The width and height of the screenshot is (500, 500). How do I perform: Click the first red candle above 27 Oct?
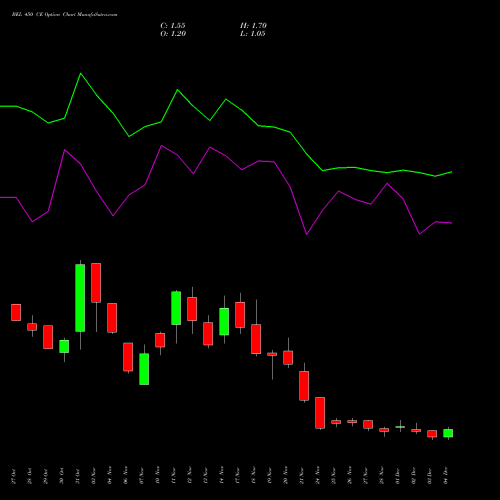click(16, 312)
